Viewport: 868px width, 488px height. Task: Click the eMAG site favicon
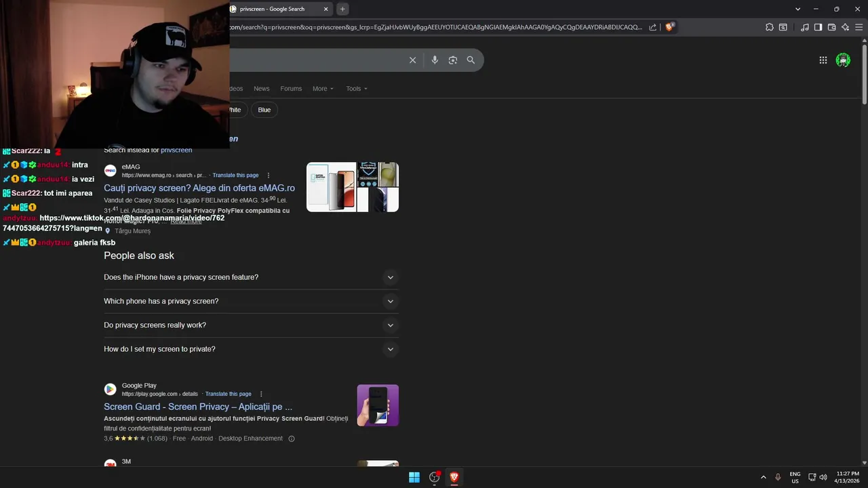(x=110, y=170)
